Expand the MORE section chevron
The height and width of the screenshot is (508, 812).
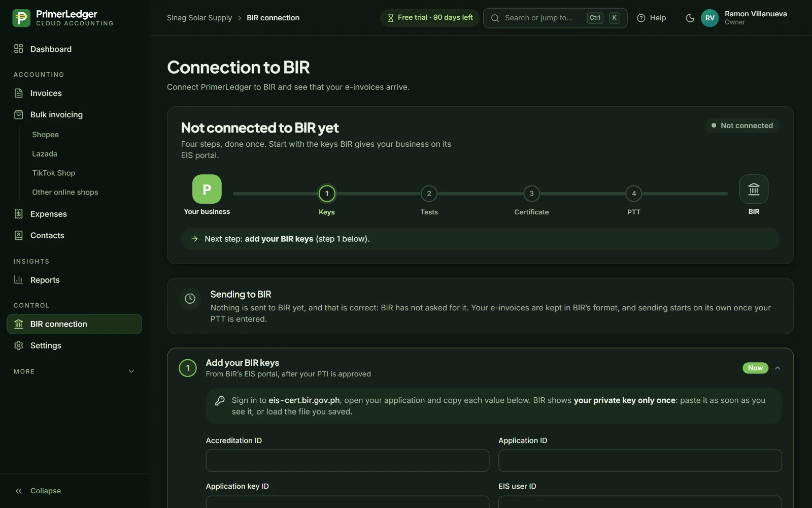[x=131, y=371]
